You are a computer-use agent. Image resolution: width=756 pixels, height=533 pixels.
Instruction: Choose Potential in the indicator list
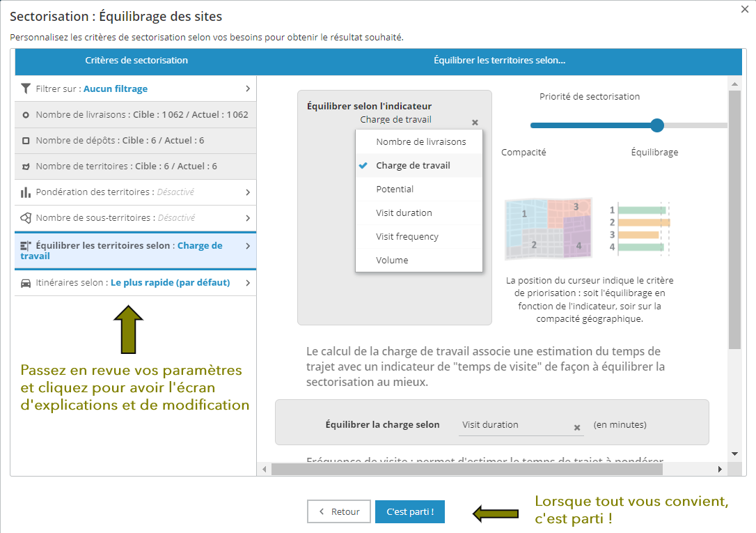[395, 189]
